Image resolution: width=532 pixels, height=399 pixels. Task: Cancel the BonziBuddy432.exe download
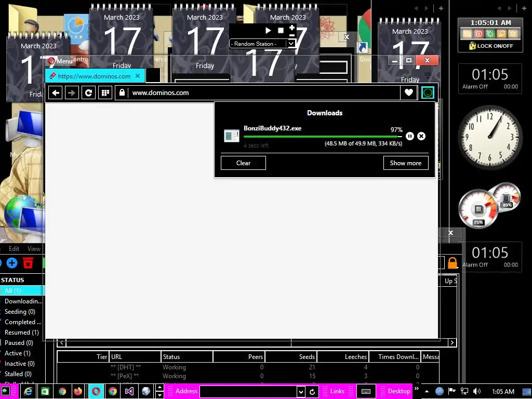421,136
